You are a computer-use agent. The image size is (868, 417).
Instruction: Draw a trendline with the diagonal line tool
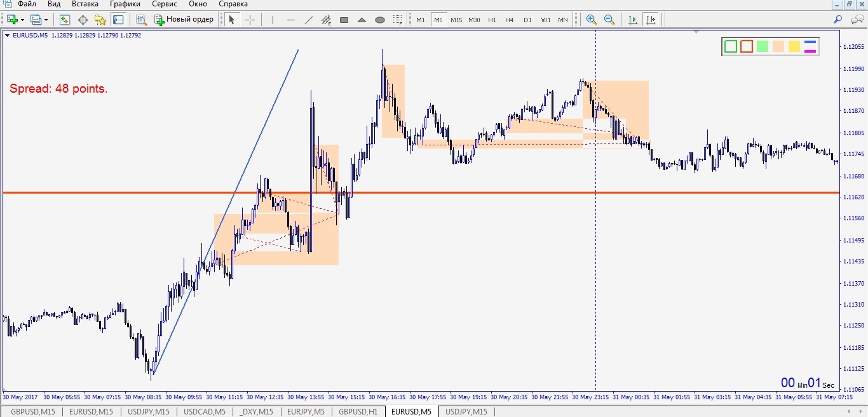pyautogui.click(x=309, y=20)
